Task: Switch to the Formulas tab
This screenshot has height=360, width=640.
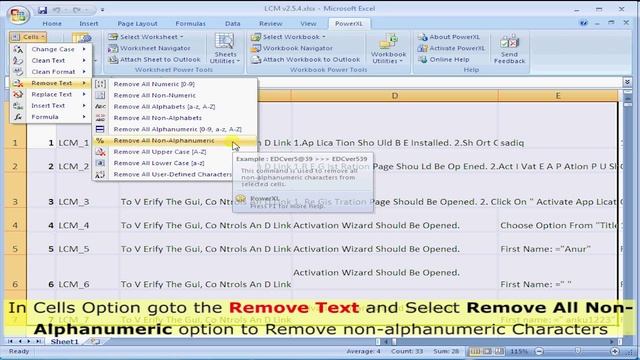Action: pos(190,24)
